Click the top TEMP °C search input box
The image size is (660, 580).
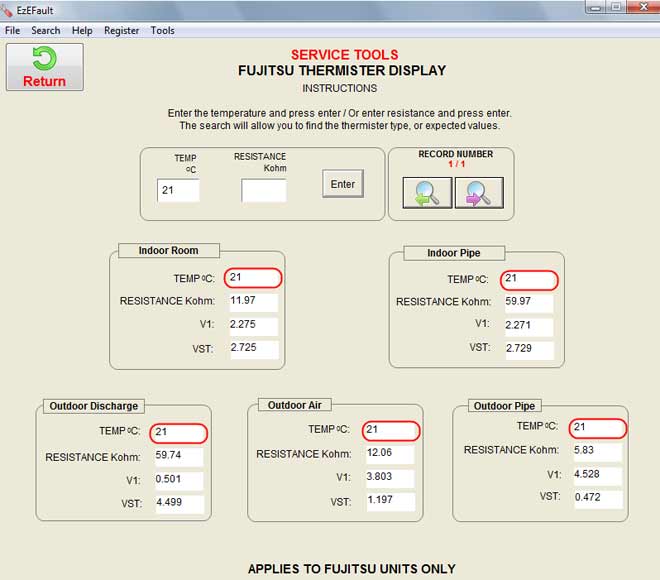point(178,190)
